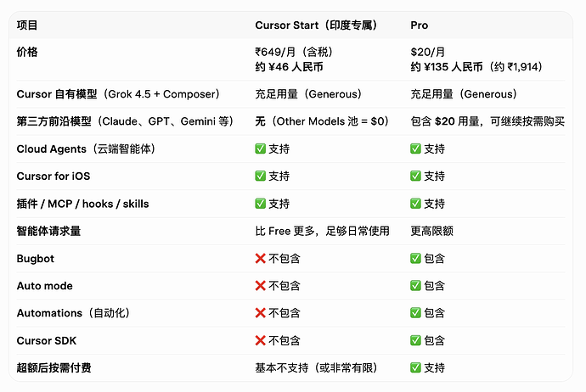The width and height of the screenshot is (586, 392).
Task: Select the Cursor Start（印度专属）column header
Action: click(318, 25)
